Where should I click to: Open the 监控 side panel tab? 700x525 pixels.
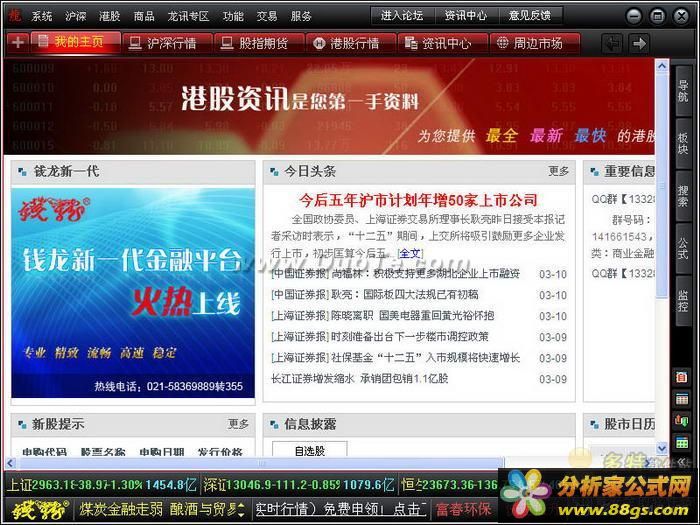[683, 300]
